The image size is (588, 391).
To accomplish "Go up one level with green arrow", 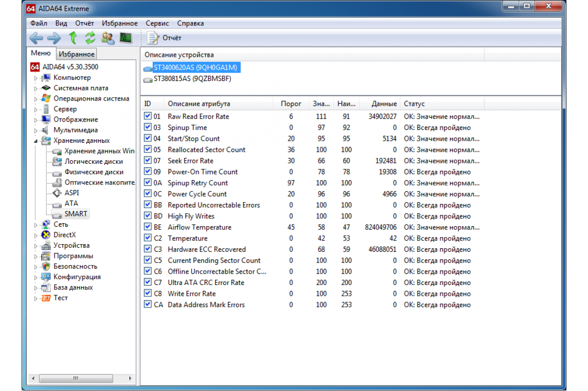I will tap(73, 38).
